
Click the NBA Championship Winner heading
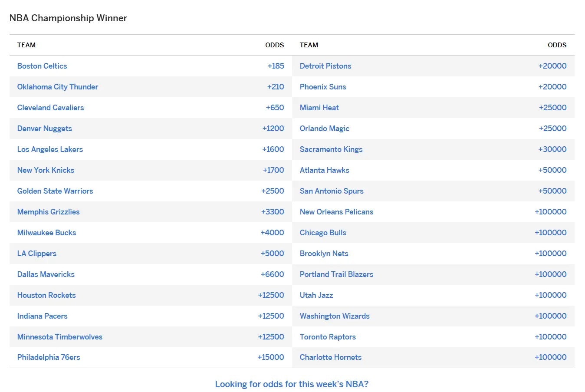click(x=68, y=18)
